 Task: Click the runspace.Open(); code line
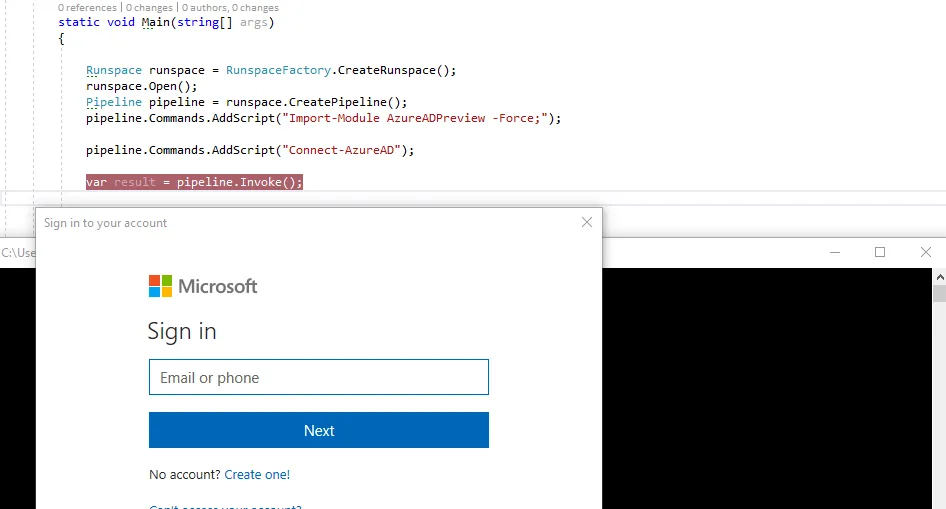click(141, 86)
